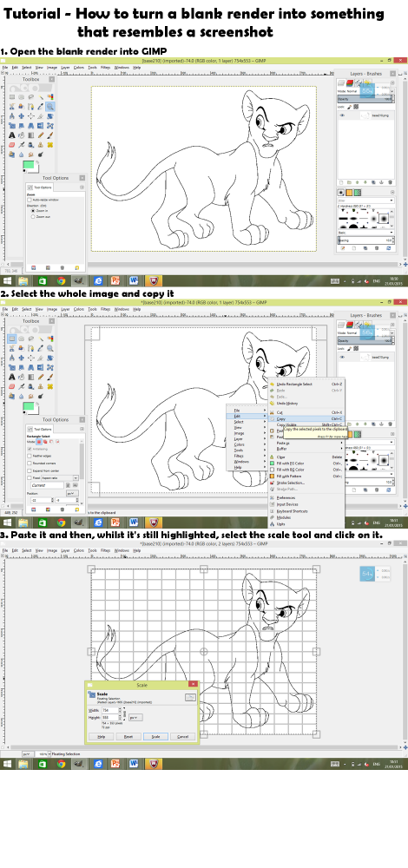Enable Expand from center checkbox in step 2
408x868 pixels.
point(30,470)
